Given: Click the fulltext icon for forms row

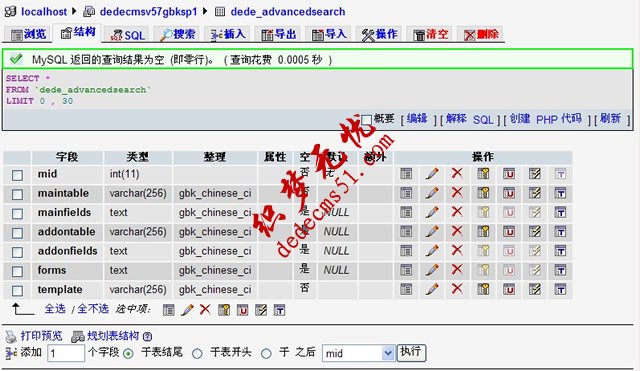Looking at the screenshot, I should (560, 270).
